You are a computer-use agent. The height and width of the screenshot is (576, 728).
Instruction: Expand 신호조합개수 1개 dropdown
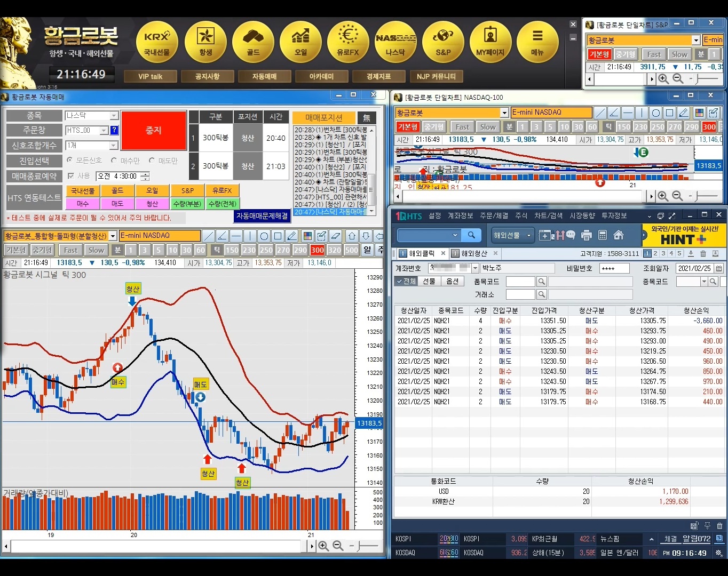pyautogui.click(x=113, y=146)
